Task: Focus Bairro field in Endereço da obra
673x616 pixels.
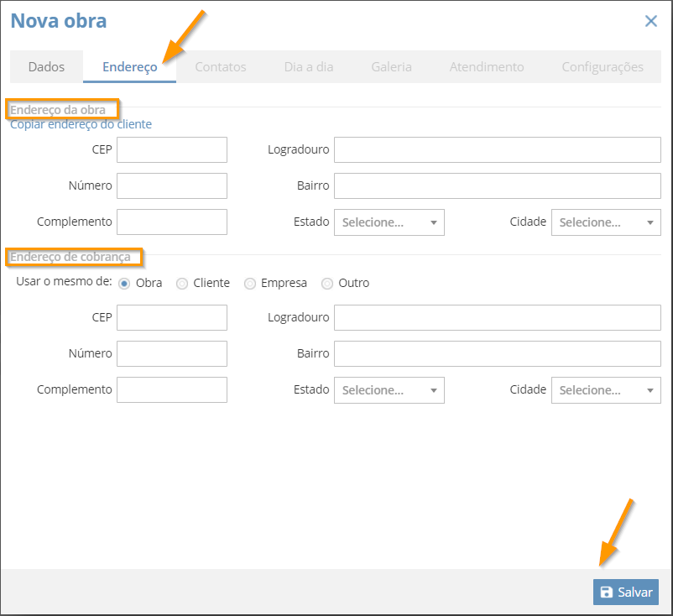Action: pos(498,185)
